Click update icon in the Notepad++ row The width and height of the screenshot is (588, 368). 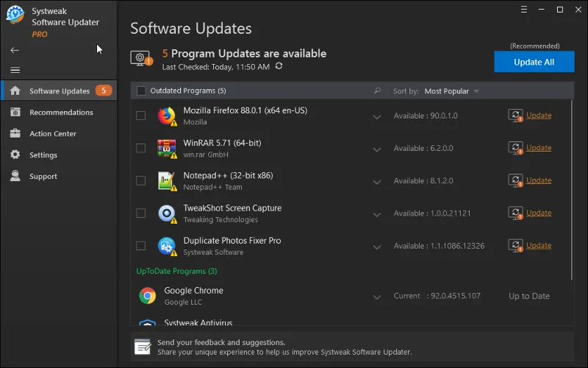tap(515, 180)
